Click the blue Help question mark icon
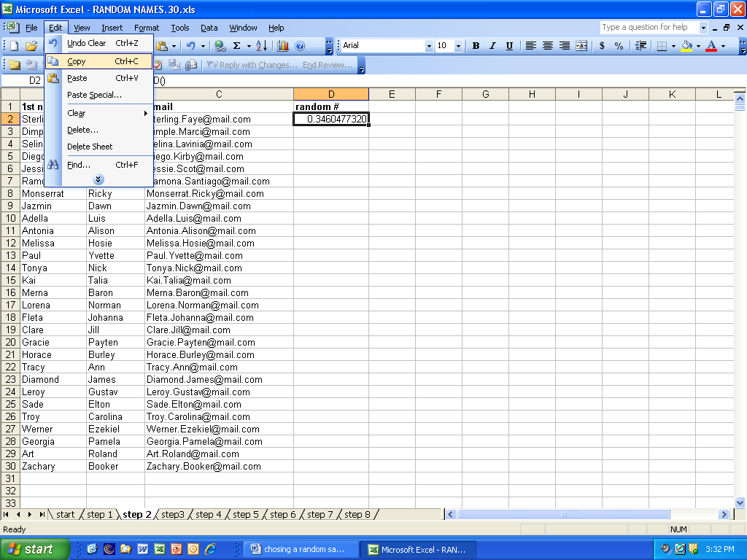Viewport: 747px width, 560px height. coord(300,46)
